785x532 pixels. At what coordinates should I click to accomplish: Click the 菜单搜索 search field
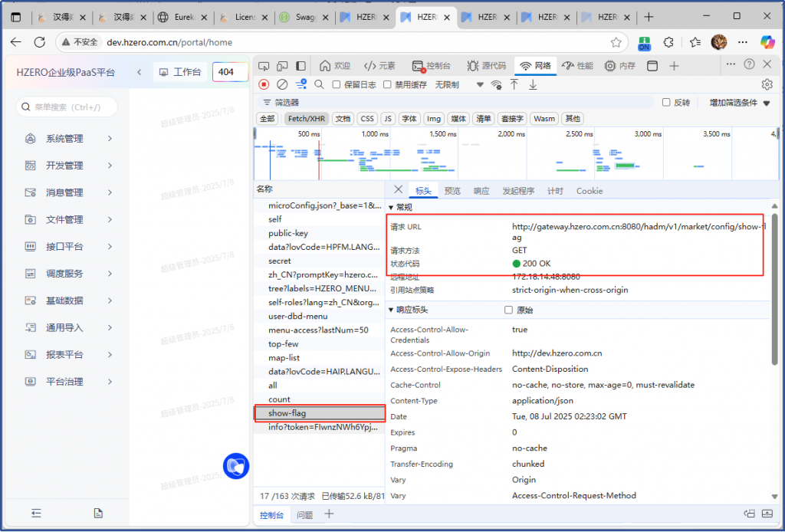[69, 107]
